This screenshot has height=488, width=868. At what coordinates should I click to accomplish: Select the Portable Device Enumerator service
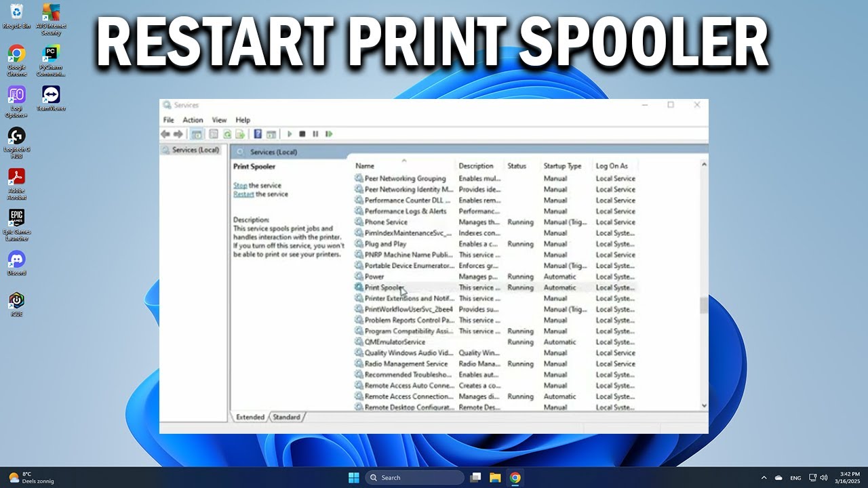point(495,266)
